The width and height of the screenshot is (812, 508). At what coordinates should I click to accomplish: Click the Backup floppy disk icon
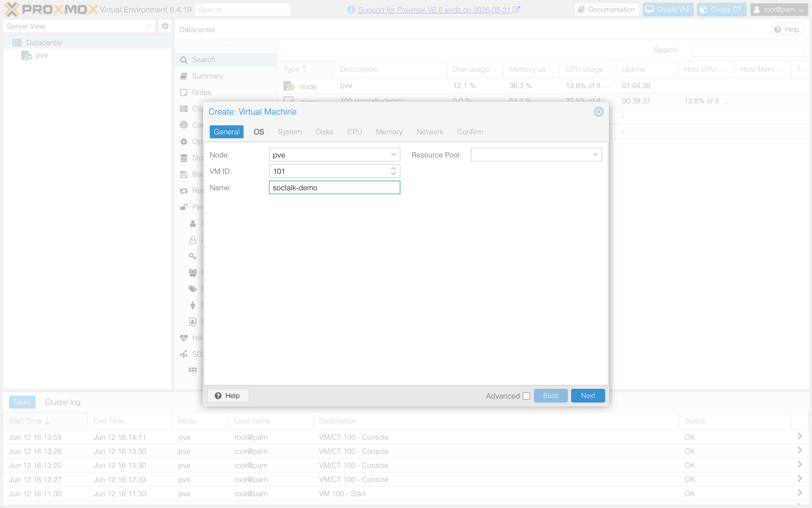(184, 174)
